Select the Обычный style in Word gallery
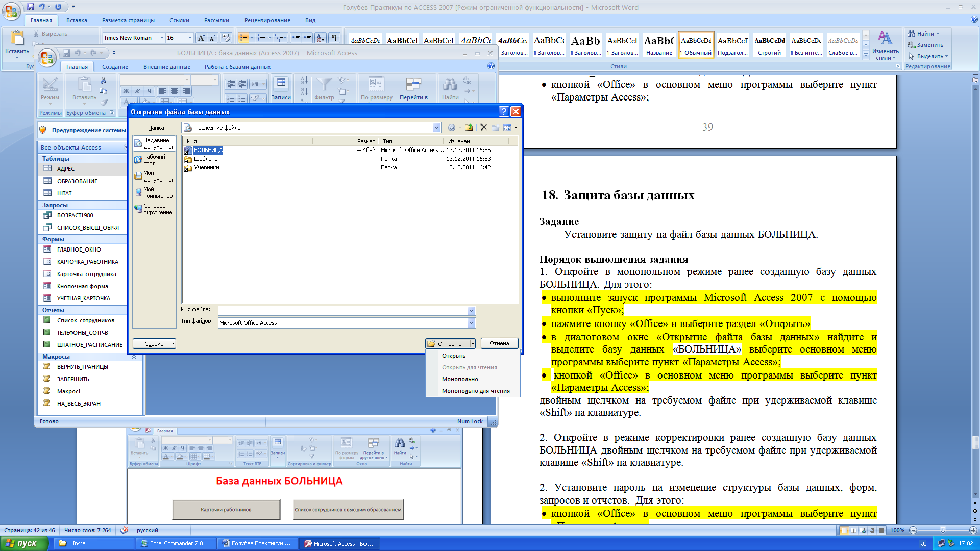The width and height of the screenshot is (980, 551). tap(696, 45)
